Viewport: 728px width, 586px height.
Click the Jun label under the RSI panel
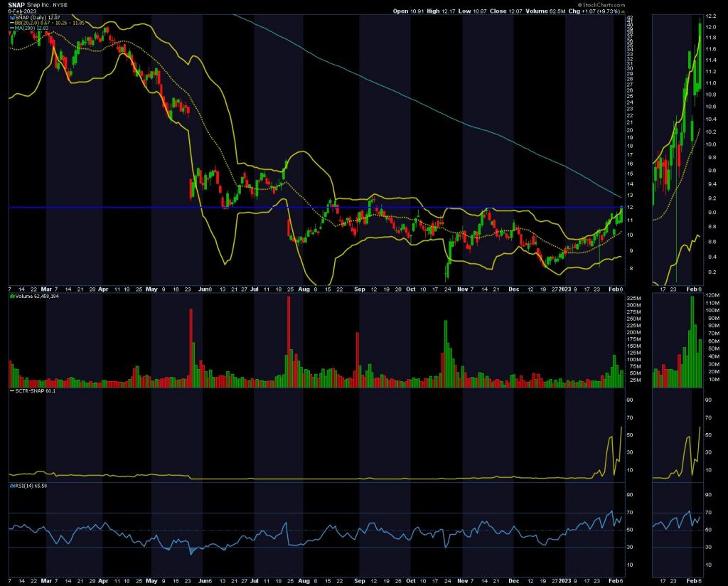tap(203, 581)
